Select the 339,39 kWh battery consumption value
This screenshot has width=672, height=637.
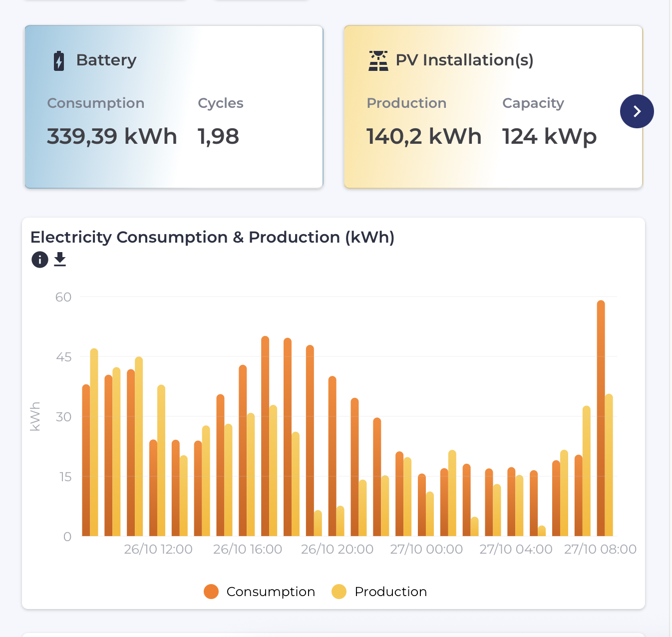(112, 136)
